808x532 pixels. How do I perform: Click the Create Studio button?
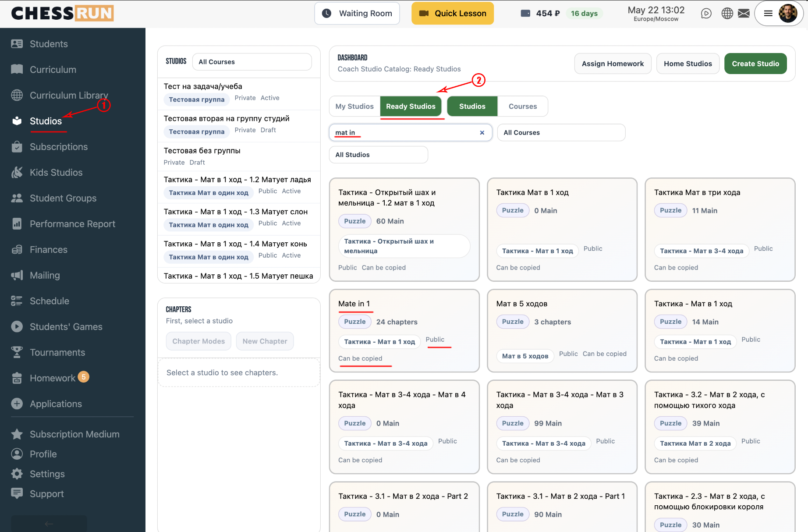click(x=755, y=64)
